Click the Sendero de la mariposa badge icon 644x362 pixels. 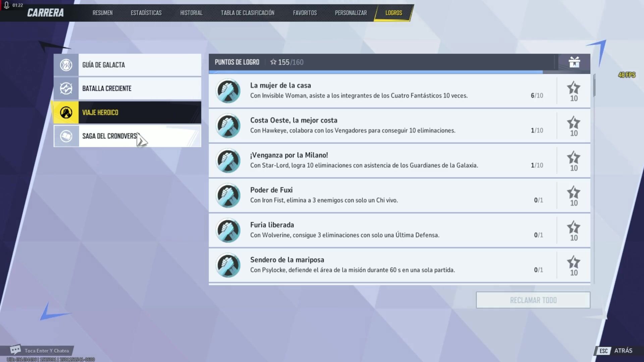228,265
